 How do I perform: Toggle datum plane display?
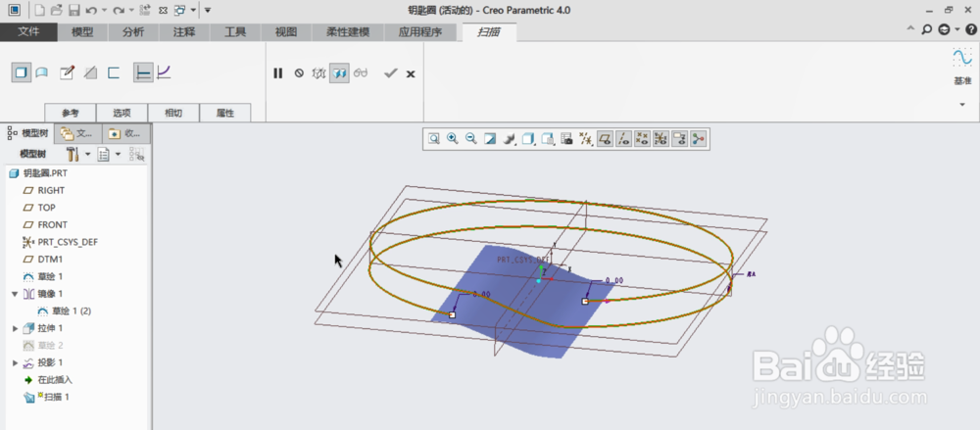click(605, 139)
